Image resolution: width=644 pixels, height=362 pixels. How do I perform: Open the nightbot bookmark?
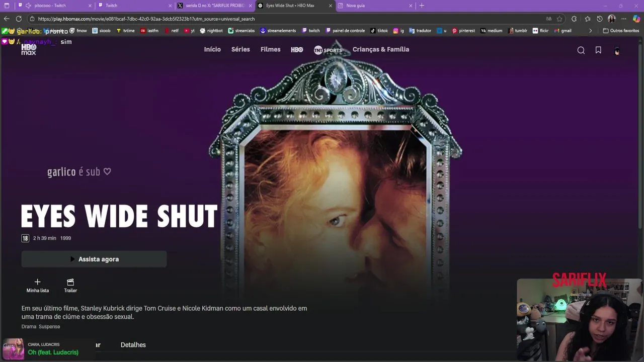(211, 31)
